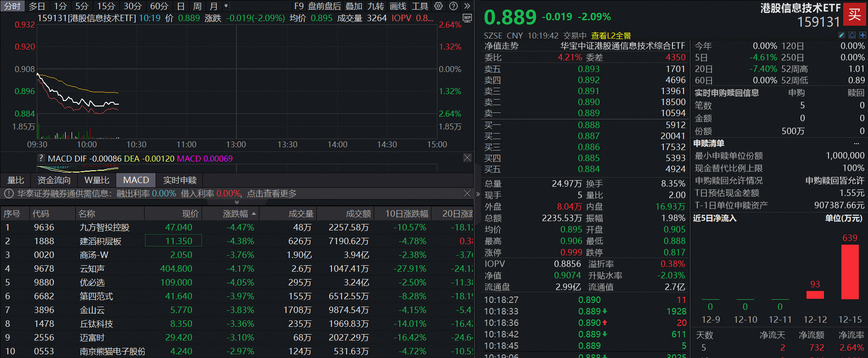Expand the panel using the double-down chevron
This screenshot has width=868, height=358.
coord(237,202)
